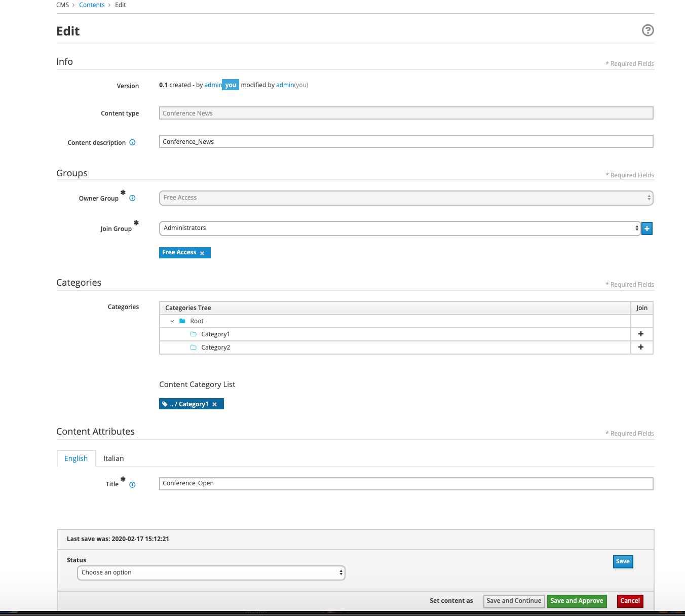Open Contents breadcrumb link
This screenshot has width=685, height=616.
pos(92,5)
